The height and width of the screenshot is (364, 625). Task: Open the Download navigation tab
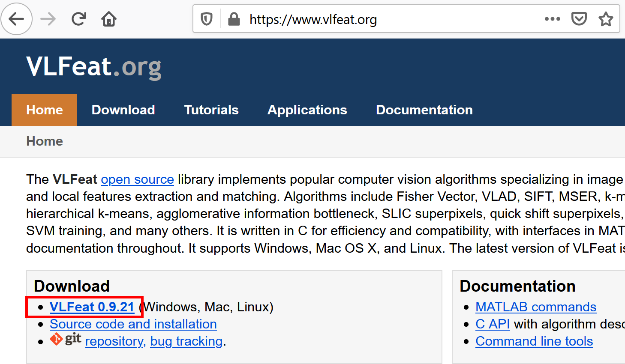click(123, 110)
